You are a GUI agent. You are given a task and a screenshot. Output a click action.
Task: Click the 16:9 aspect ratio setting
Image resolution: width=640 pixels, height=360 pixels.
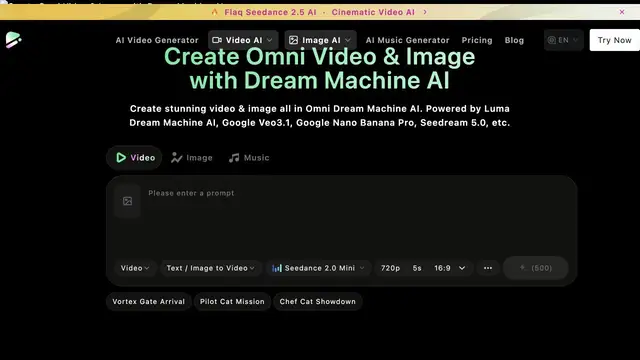(x=442, y=268)
